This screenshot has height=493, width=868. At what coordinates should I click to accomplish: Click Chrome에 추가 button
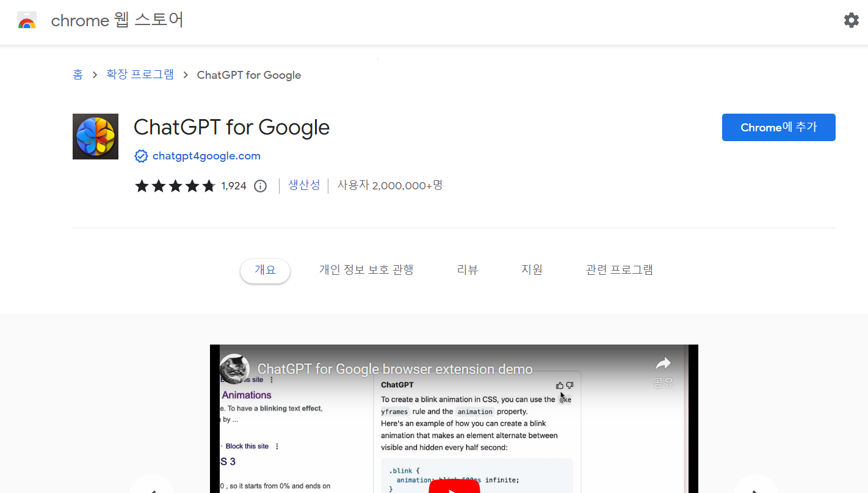[x=778, y=127]
